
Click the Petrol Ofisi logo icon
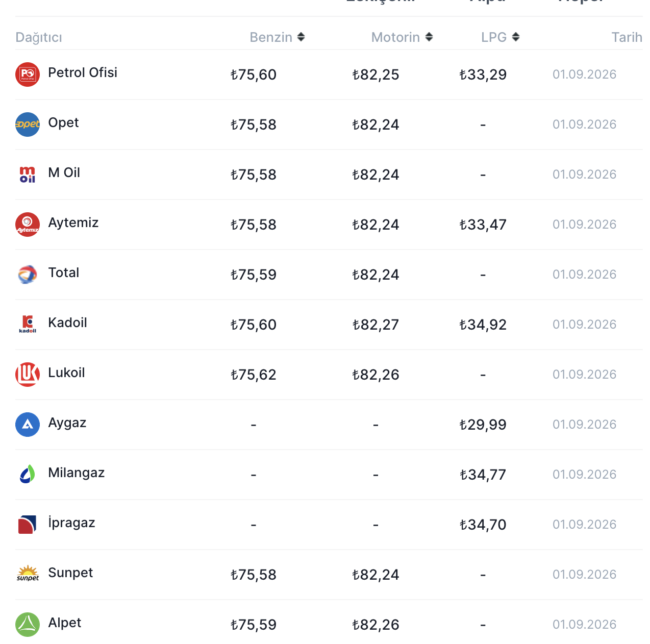[28, 75]
